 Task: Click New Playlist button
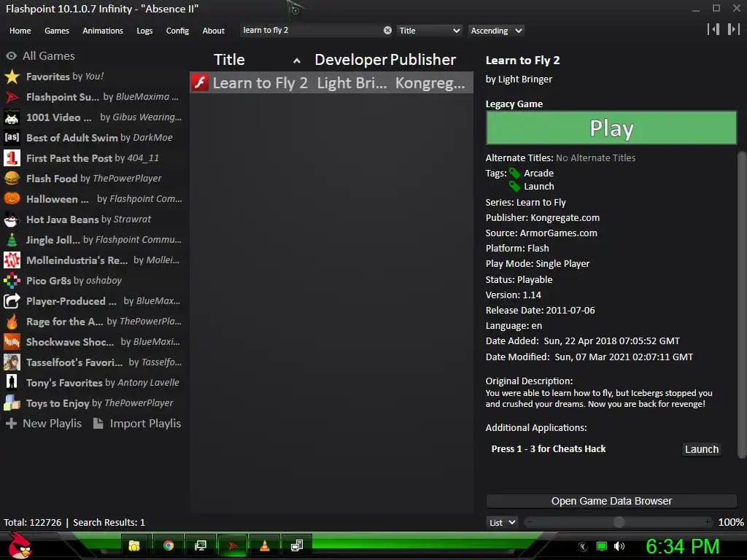pos(44,424)
